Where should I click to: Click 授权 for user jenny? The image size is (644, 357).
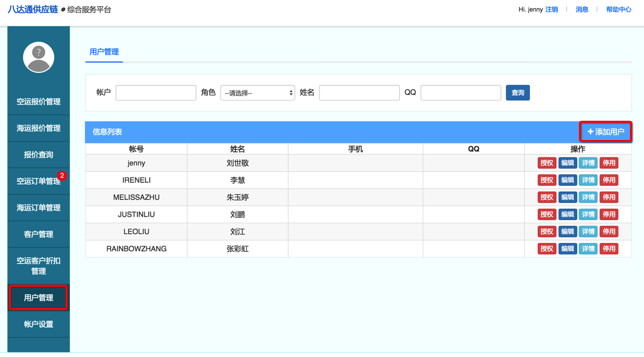tap(547, 163)
